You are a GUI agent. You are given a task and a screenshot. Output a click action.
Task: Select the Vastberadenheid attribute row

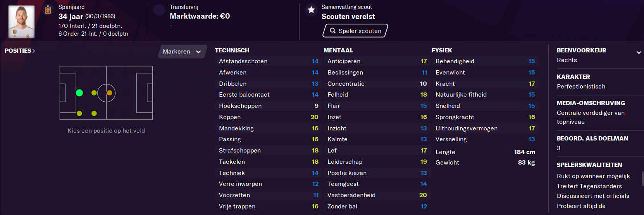[377, 195]
